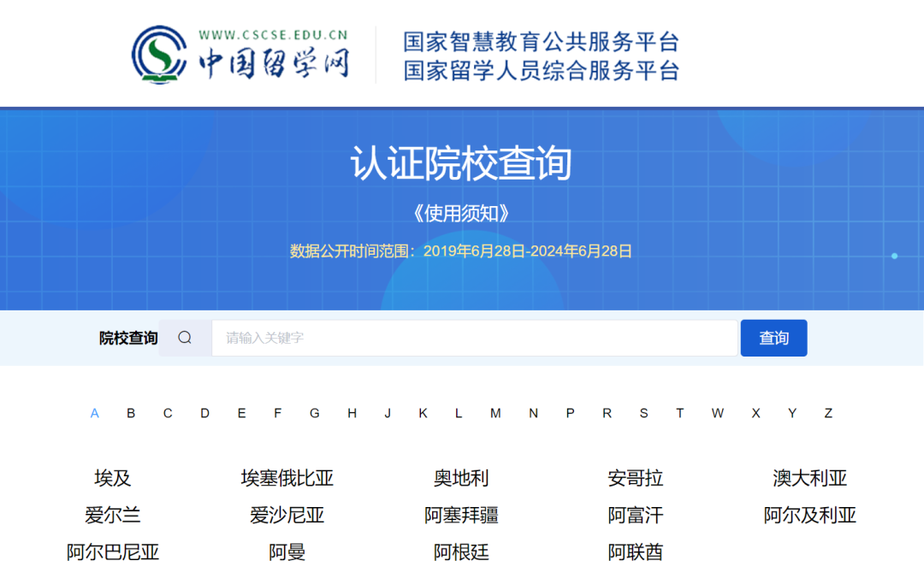Click 国家留学人员综合服务平台 header text

tap(541, 70)
